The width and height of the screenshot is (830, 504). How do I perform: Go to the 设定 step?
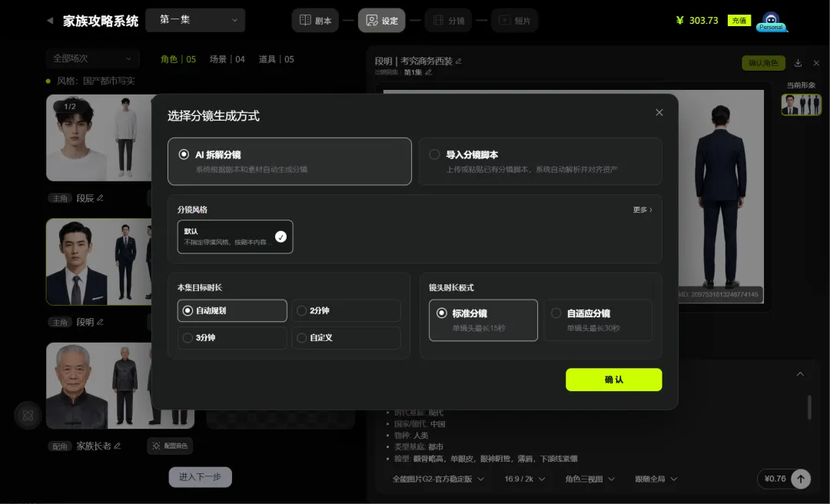pos(382,21)
